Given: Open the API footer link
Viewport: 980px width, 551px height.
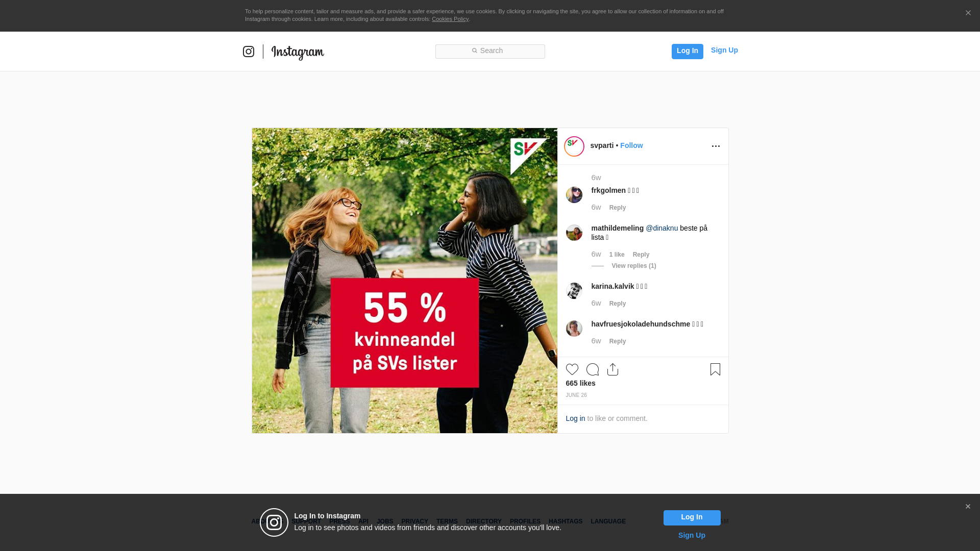Looking at the screenshot, I should [x=363, y=521].
